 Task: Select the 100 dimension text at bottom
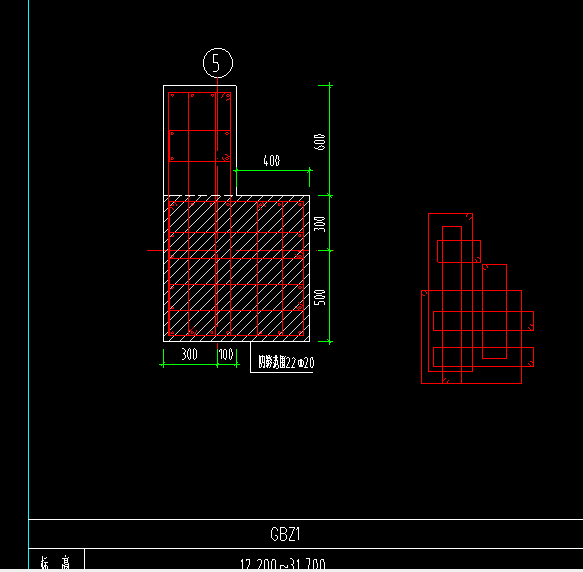[226, 354]
